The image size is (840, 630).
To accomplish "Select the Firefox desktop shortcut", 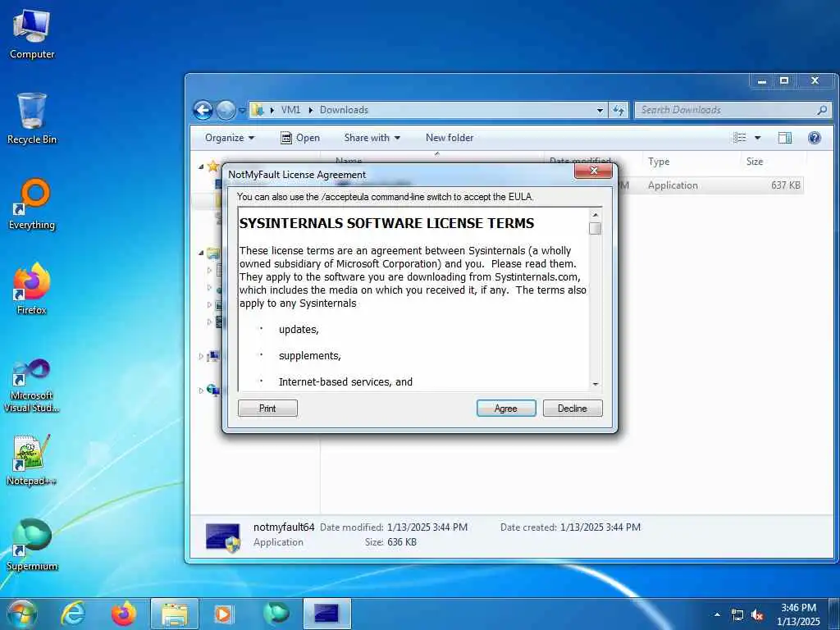I will click(x=32, y=290).
